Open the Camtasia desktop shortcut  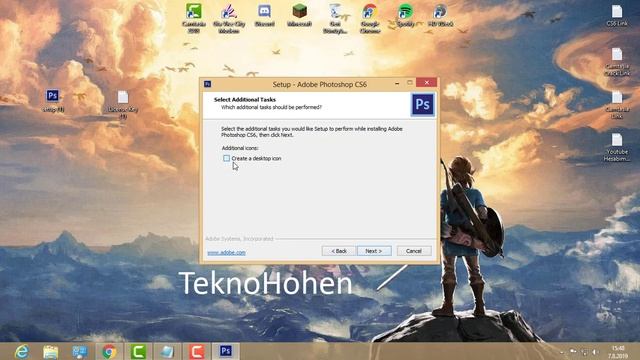tap(194, 18)
